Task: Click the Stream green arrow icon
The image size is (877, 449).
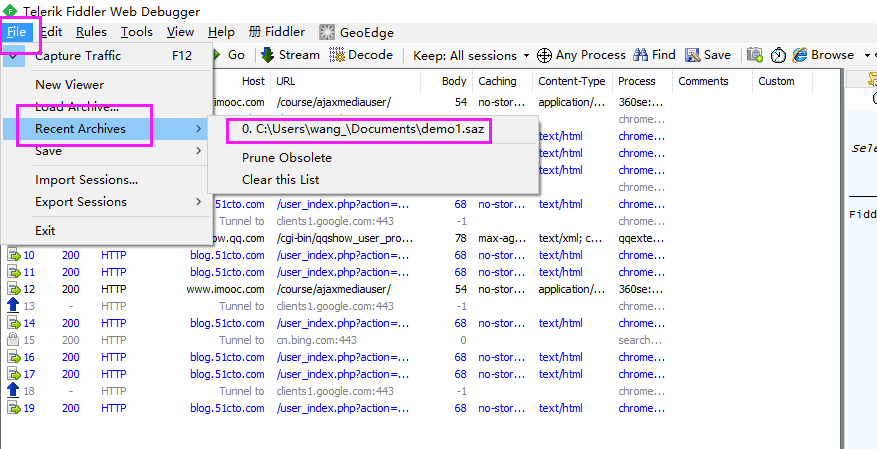Action: coord(267,55)
